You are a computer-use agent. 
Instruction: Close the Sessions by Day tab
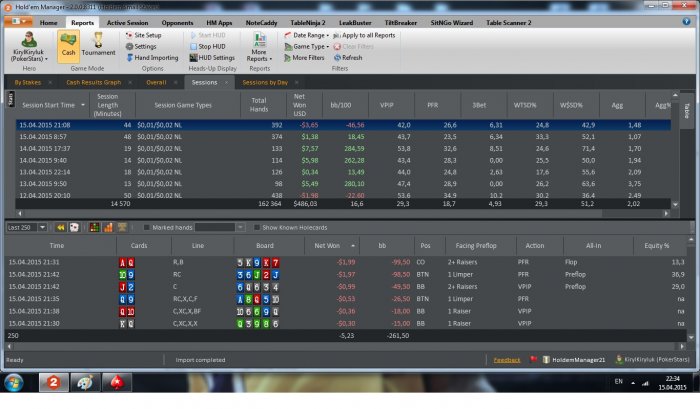pos(296,82)
